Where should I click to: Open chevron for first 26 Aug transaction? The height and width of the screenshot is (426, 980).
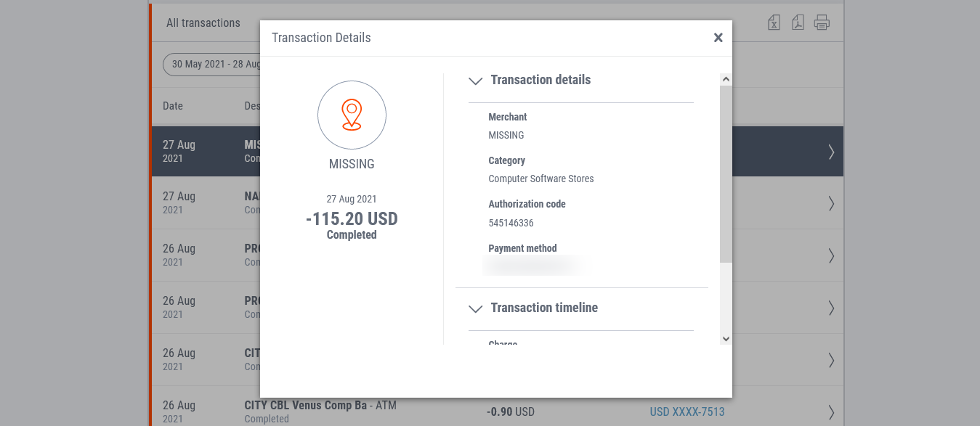(831, 256)
